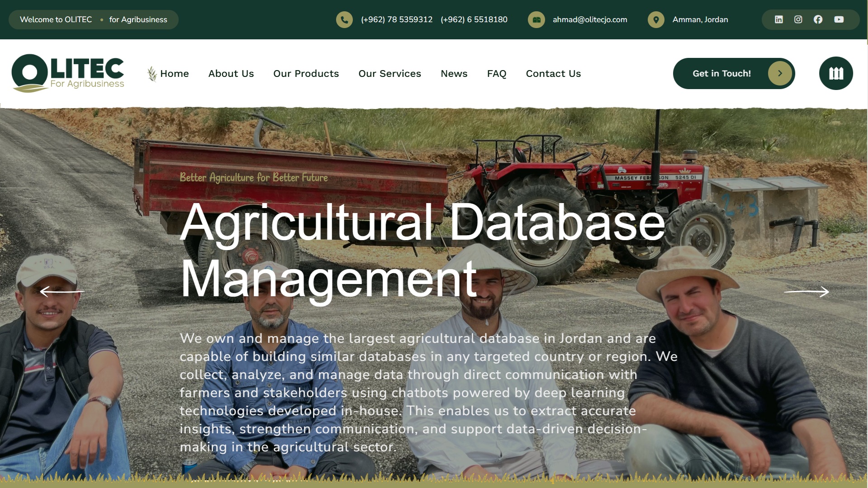This screenshot has height=488, width=868.
Task: Click the ahmad@olitecjo.com email link
Action: coord(589,19)
